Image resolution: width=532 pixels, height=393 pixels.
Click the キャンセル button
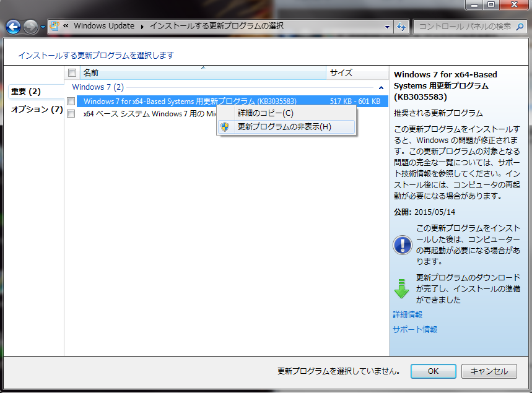489,371
